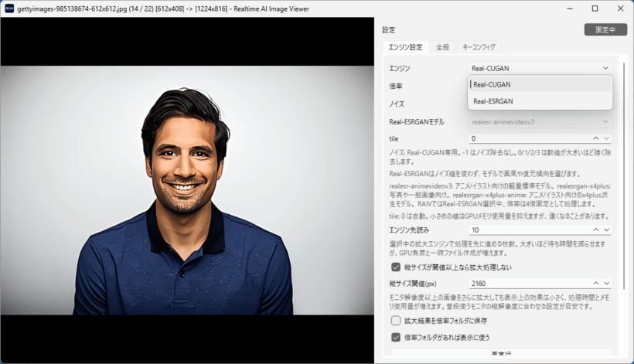Switch to the 全般 tab
The image size is (634, 364).
point(442,47)
